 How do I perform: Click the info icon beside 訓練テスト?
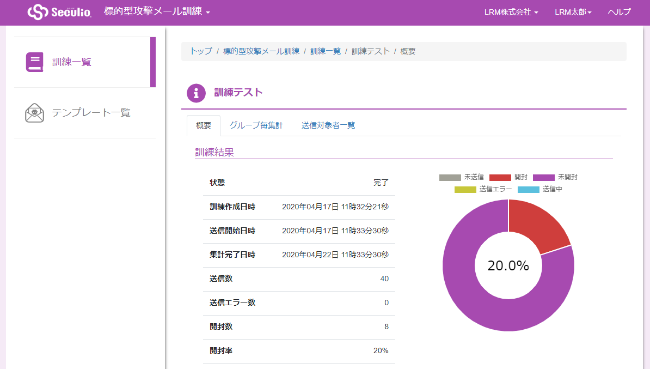click(x=196, y=93)
